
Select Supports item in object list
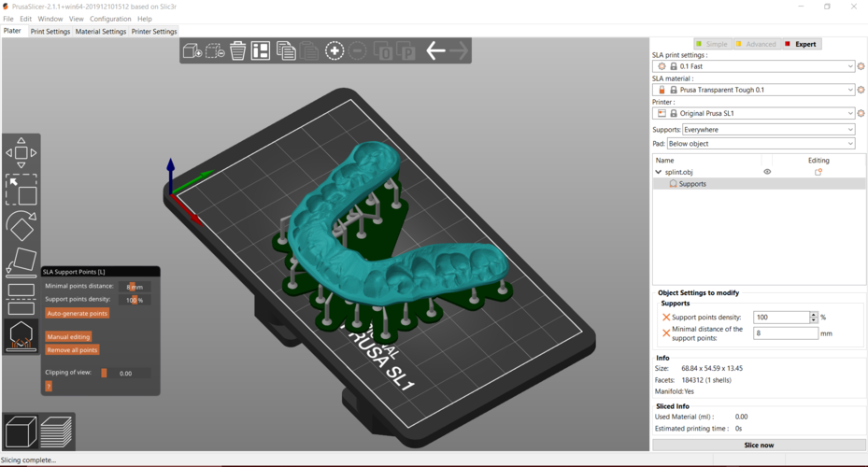click(759, 184)
